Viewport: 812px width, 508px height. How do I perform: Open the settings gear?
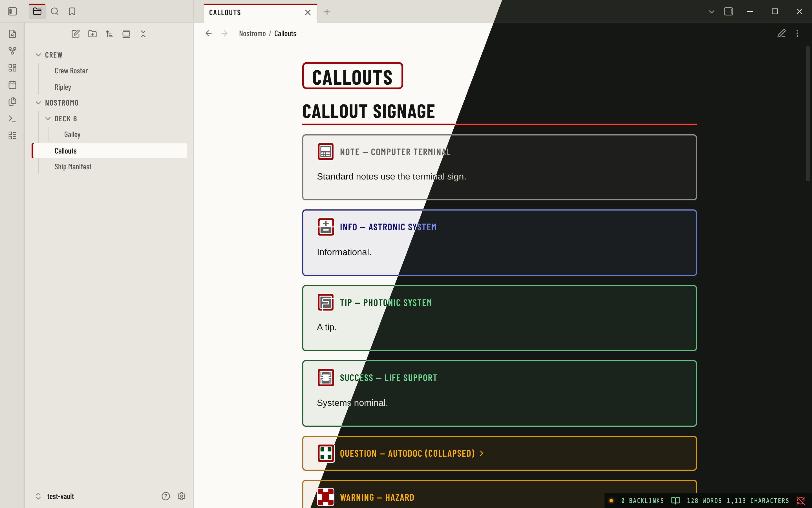tap(182, 496)
